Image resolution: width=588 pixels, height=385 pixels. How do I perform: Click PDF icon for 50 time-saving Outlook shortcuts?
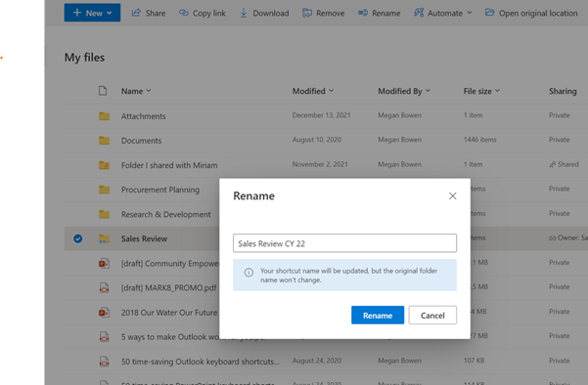click(x=105, y=362)
